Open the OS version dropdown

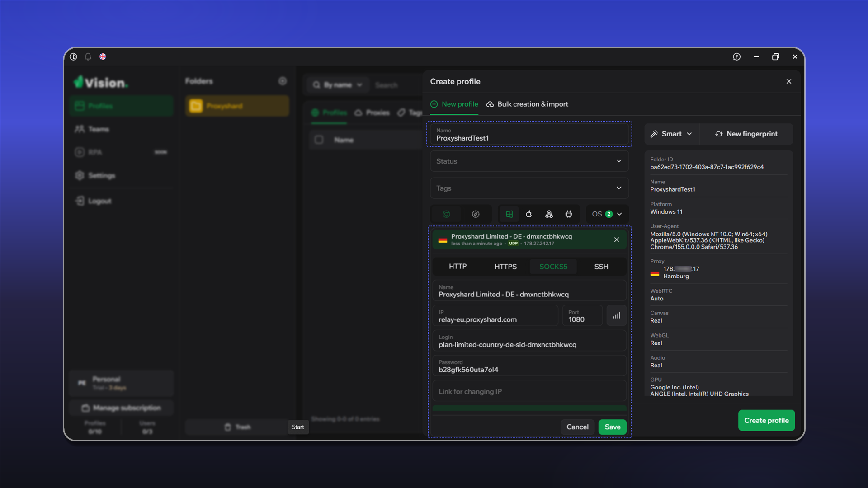607,214
